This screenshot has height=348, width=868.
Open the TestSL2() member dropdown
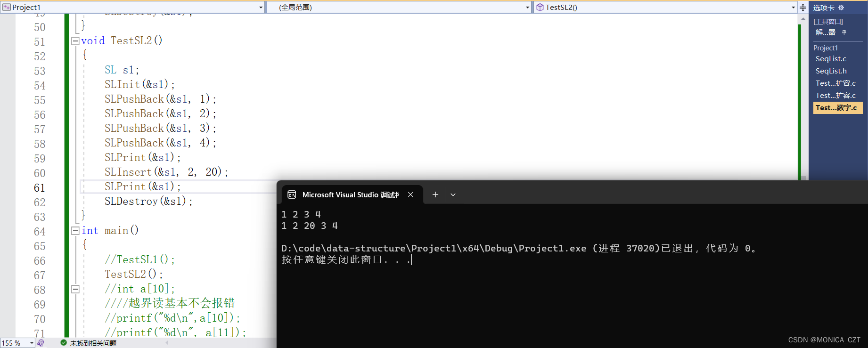pos(793,8)
